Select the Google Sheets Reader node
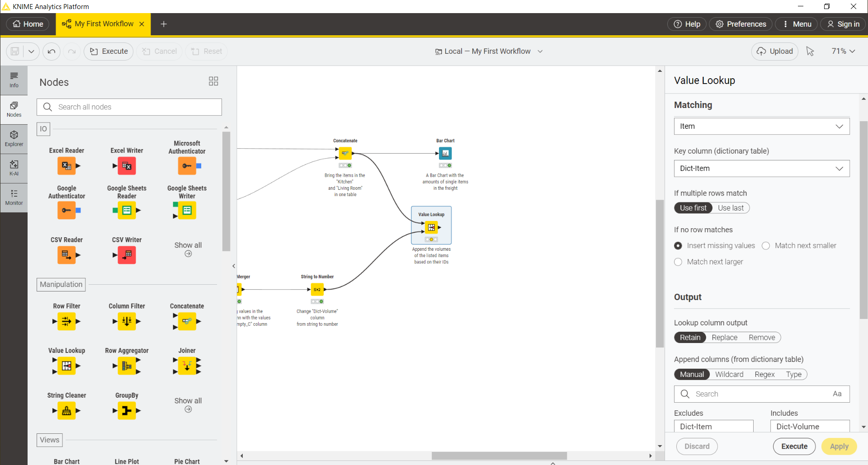This screenshot has height=465, width=868. coord(127,210)
